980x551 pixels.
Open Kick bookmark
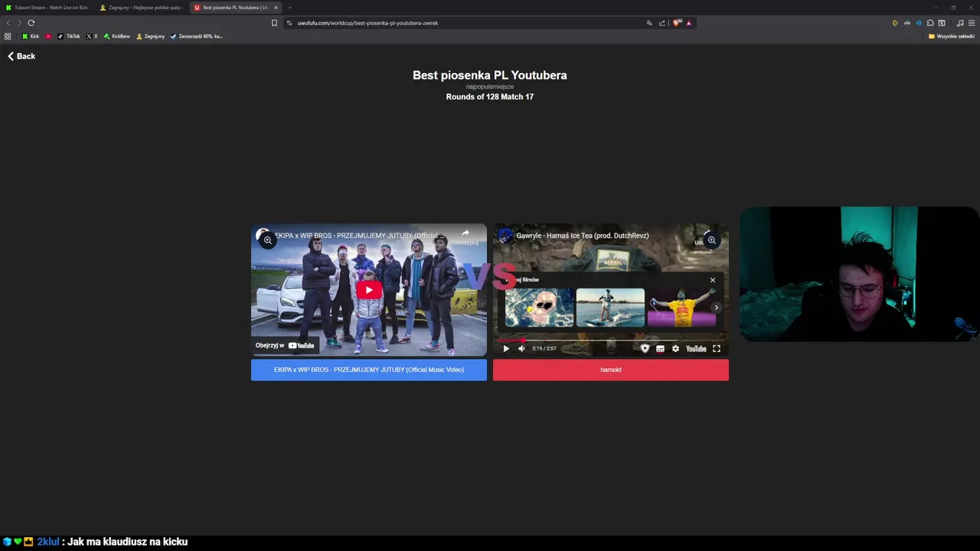click(31, 36)
